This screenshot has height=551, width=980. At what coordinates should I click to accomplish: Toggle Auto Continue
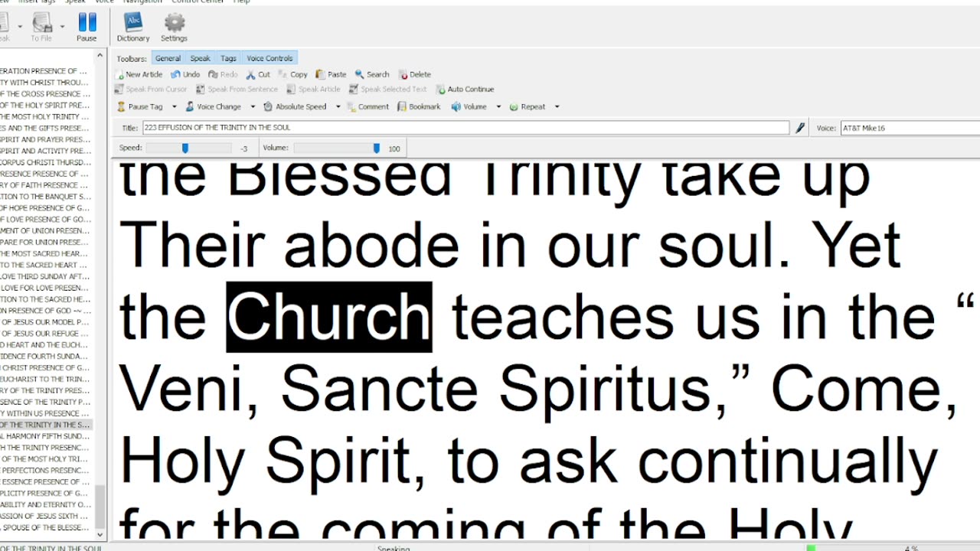point(465,89)
